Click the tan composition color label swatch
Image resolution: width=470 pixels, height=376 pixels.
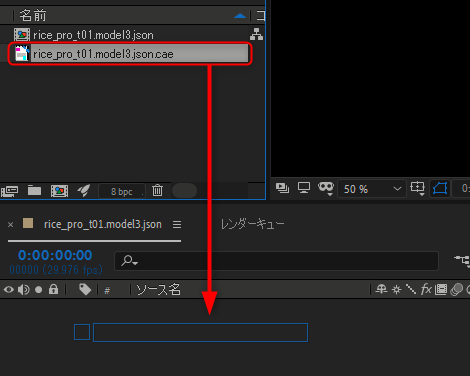point(28,223)
